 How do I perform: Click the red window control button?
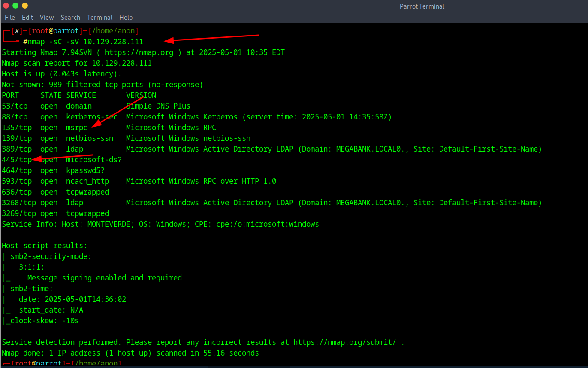pyautogui.click(x=6, y=6)
